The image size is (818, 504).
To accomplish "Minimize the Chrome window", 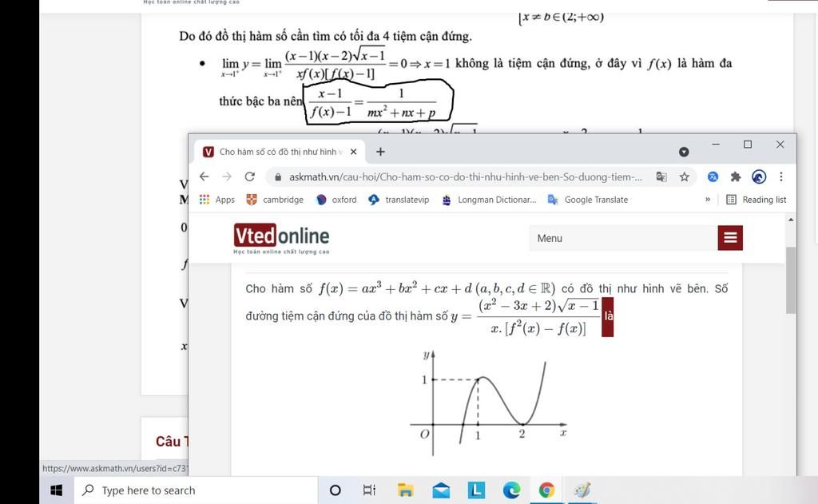I will pyautogui.click(x=716, y=144).
